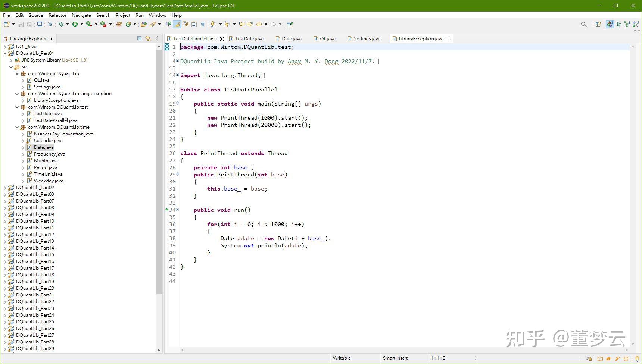Run External Tools from the toolbar icon
Viewport: 642px width, 364px height.
(103, 24)
